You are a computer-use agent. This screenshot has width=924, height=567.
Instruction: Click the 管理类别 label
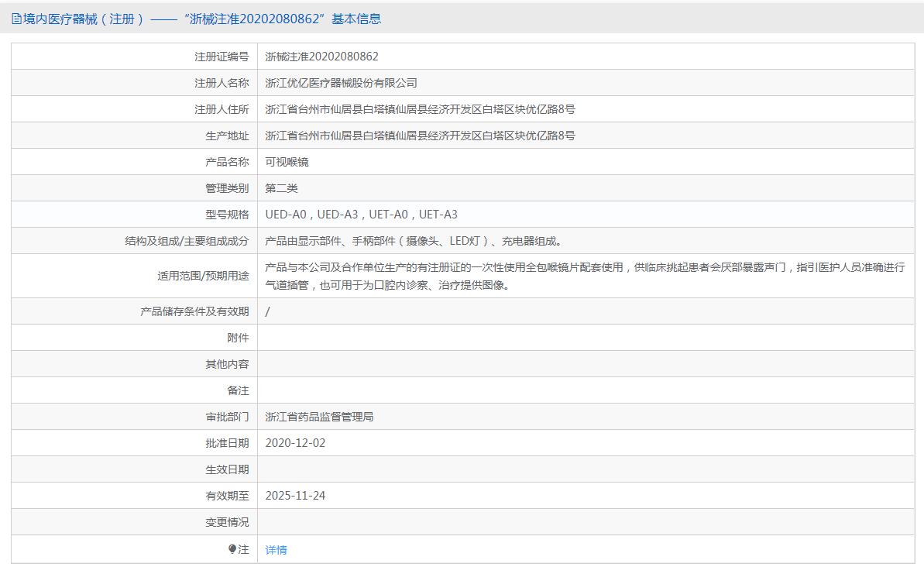tap(227, 188)
